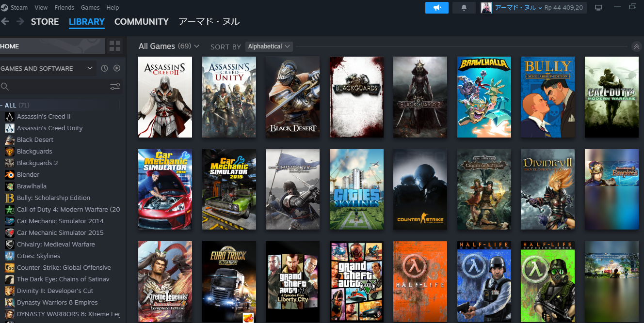The width and height of the screenshot is (644, 323).
Task: Show ready-to-play games filter icon
Action: [x=117, y=68]
